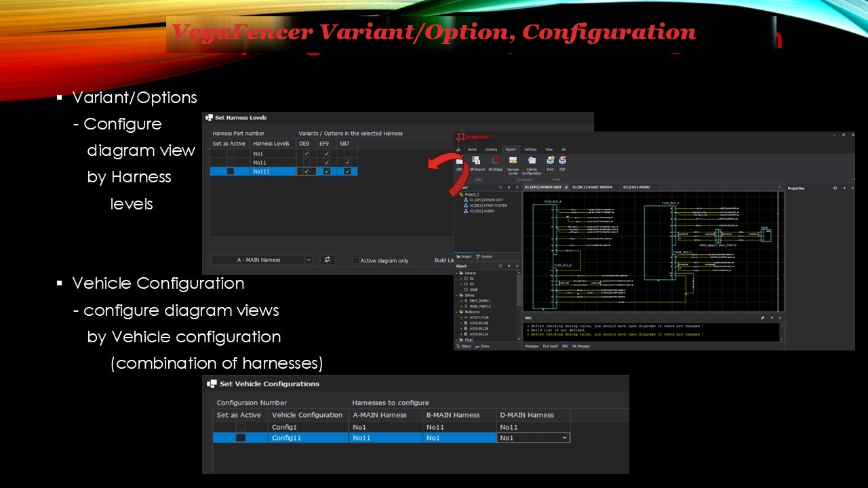Image resolution: width=868 pixels, height=488 pixels.
Task: Float the Project panel window icon
Action: 500,188
